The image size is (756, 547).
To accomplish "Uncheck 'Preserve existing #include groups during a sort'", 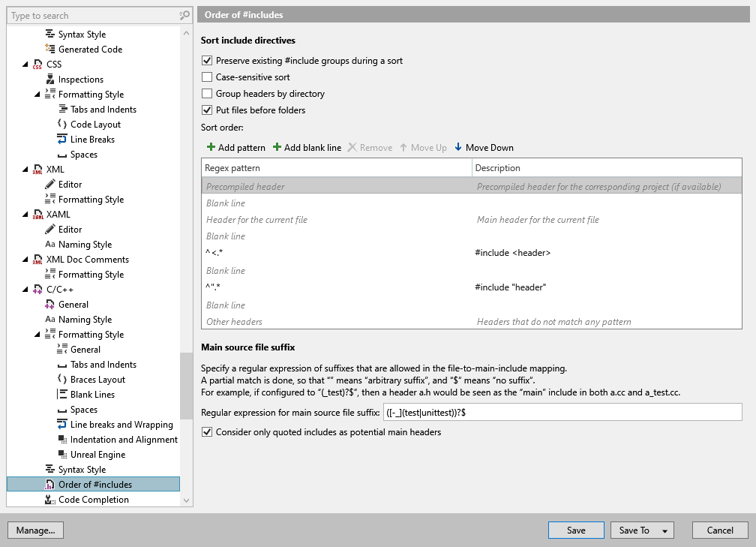I will click(x=207, y=61).
